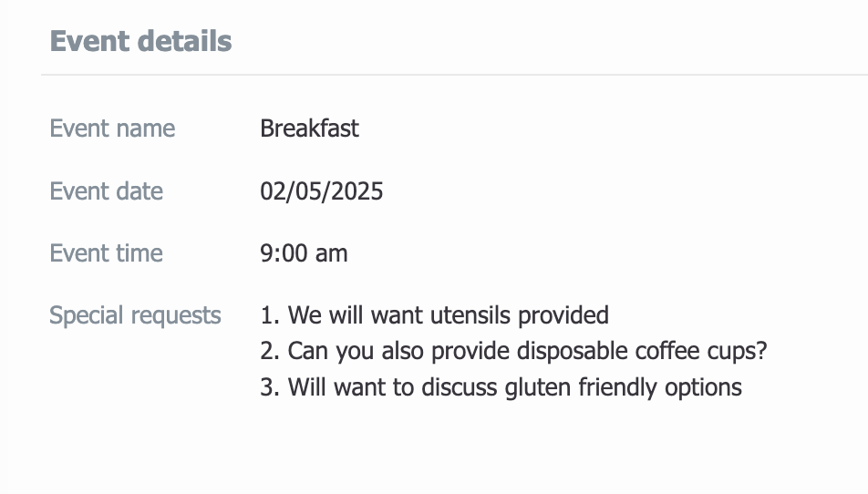
Task: Select the Event name label
Action: 112,129
